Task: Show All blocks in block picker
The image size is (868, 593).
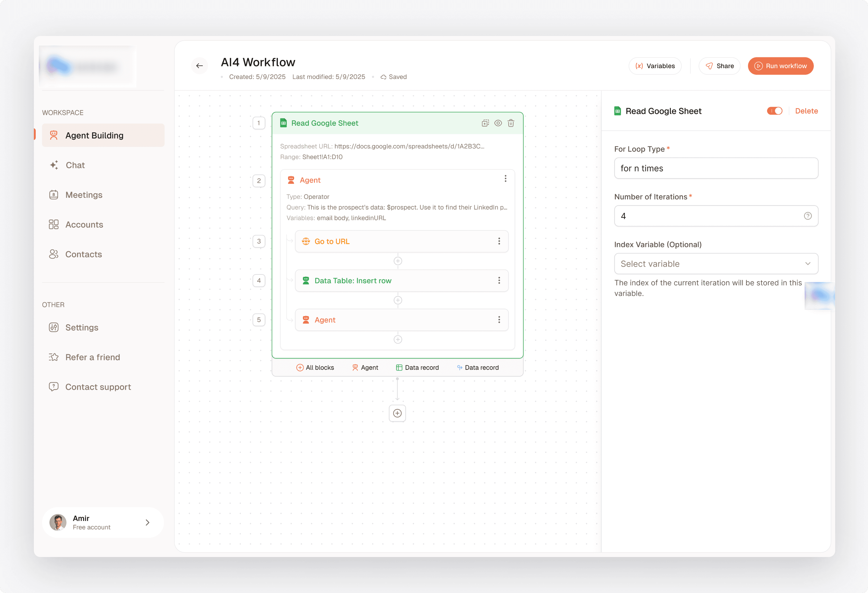Action: (x=315, y=367)
